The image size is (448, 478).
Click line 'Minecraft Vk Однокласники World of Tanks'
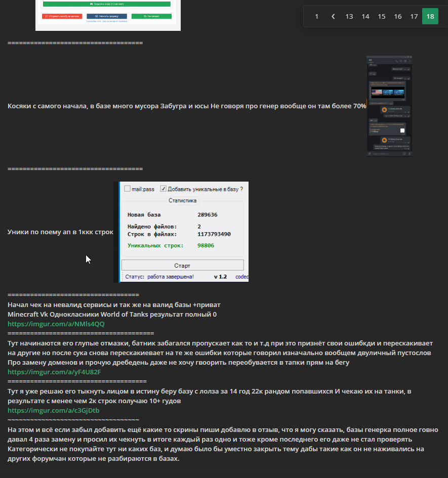tap(112, 314)
